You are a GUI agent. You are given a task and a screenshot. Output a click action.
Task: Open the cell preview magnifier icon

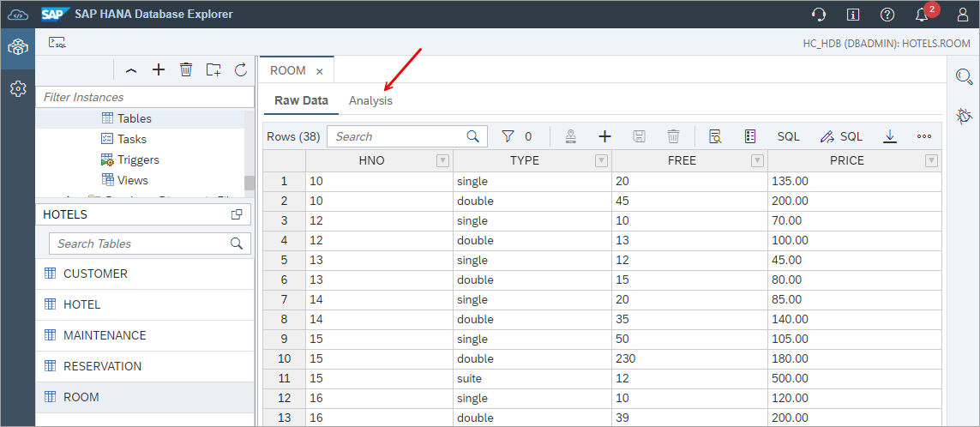point(716,136)
